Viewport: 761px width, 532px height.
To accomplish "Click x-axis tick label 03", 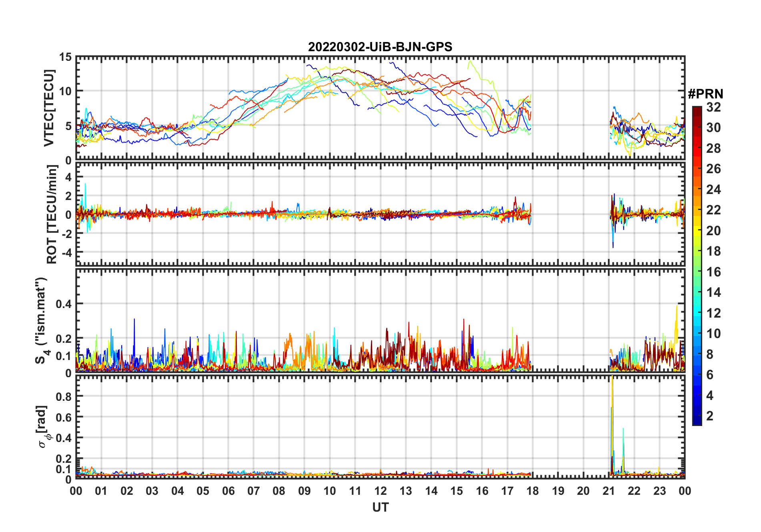I will (x=152, y=491).
